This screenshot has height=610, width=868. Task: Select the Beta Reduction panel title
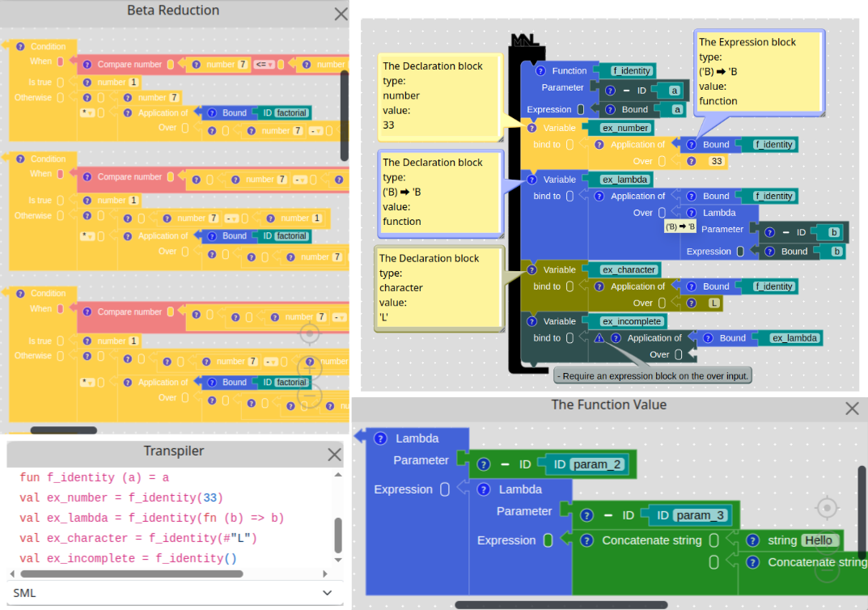pyautogui.click(x=173, y=11)
